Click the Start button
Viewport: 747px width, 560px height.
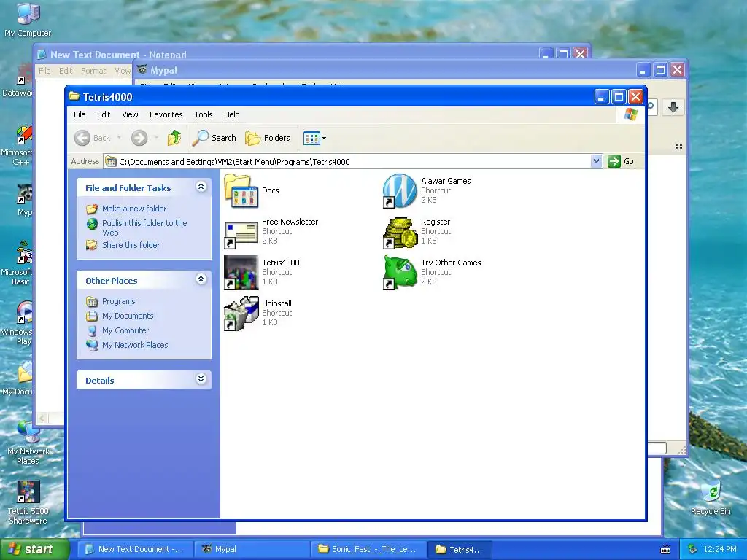[x=34, y=549]
